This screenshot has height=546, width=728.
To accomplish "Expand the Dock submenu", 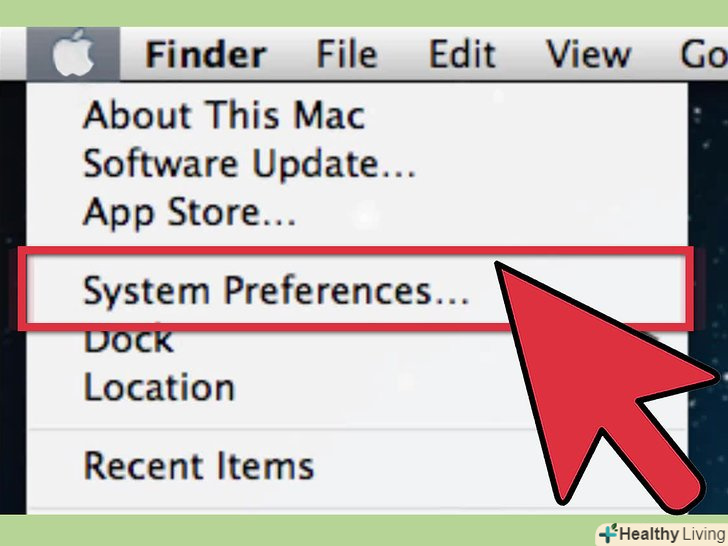I will [129, 340].
